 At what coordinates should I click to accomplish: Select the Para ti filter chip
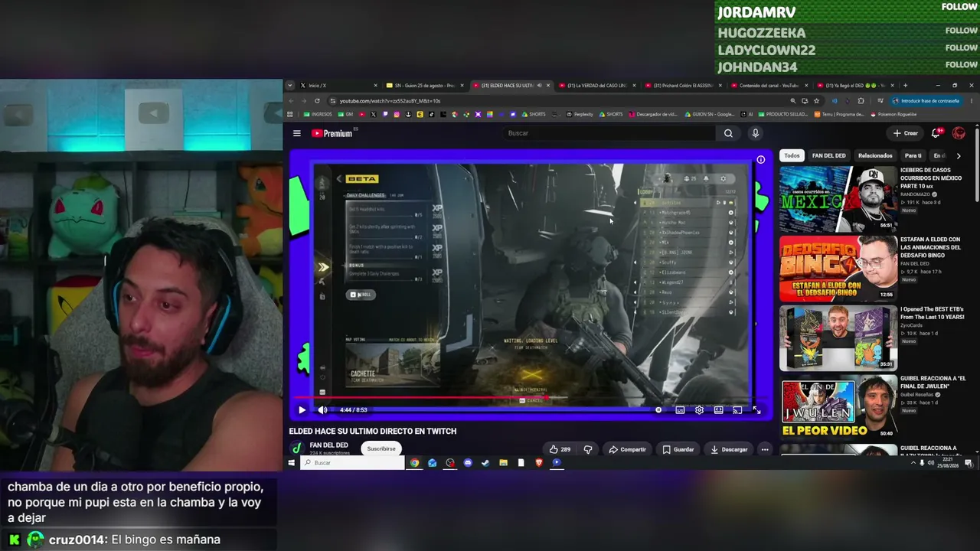pyautogui.click(x=913, y=155)
